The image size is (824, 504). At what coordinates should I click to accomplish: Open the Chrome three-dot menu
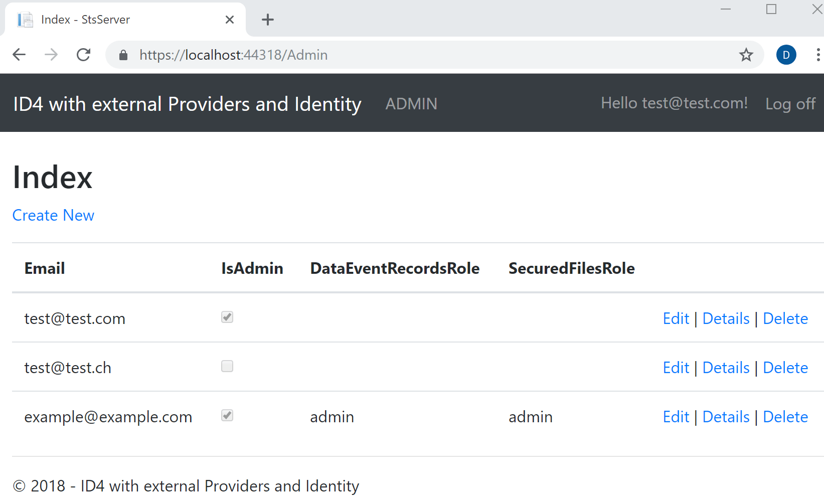pos(818,55)
